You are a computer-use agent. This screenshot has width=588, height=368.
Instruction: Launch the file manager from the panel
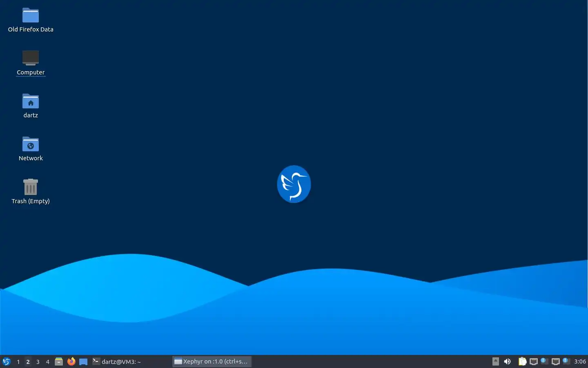click(59, 361)
